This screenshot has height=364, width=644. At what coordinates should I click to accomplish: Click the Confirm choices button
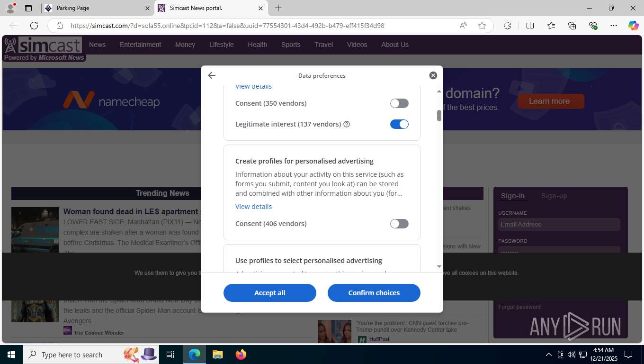pyautogui.click(x=374, y=293)
